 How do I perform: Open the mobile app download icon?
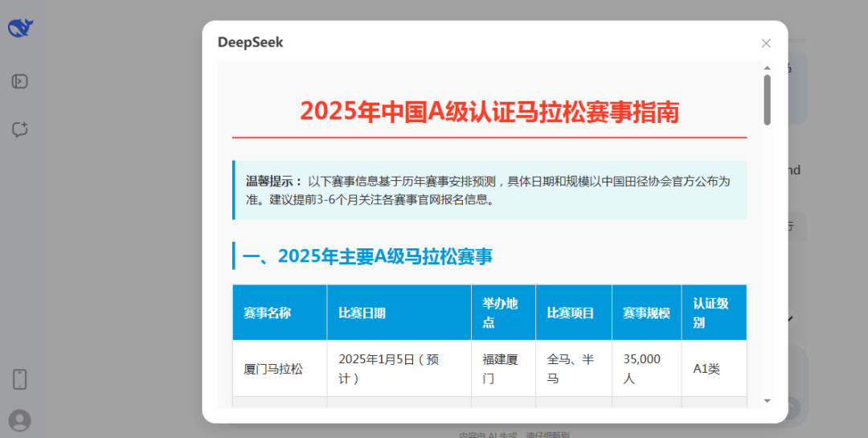[20, 379]
